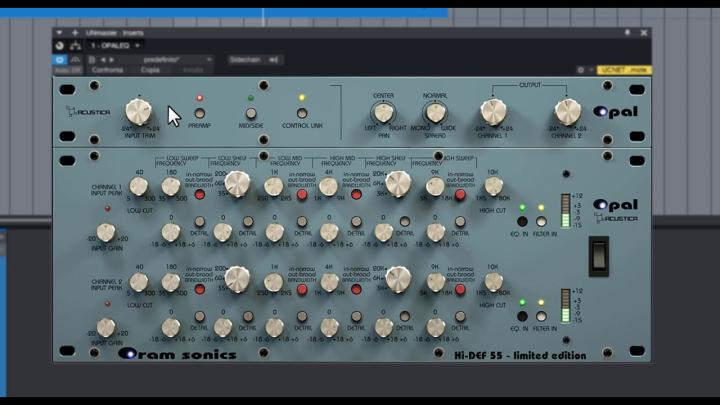Toggle Channel 1 EQ In button
This screenshot has height=405, width=720.
point(522,221)
